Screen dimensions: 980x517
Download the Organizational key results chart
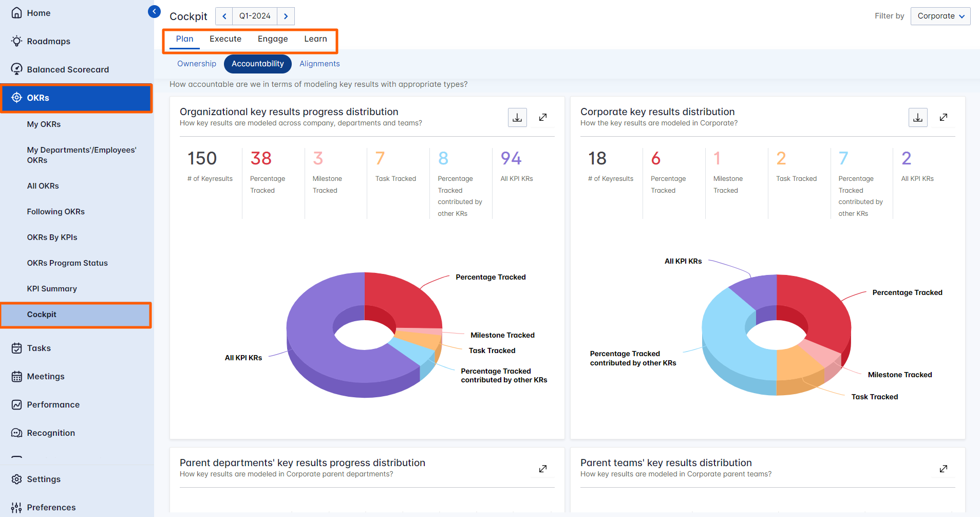pyautogui.click(x=517, y=117)
